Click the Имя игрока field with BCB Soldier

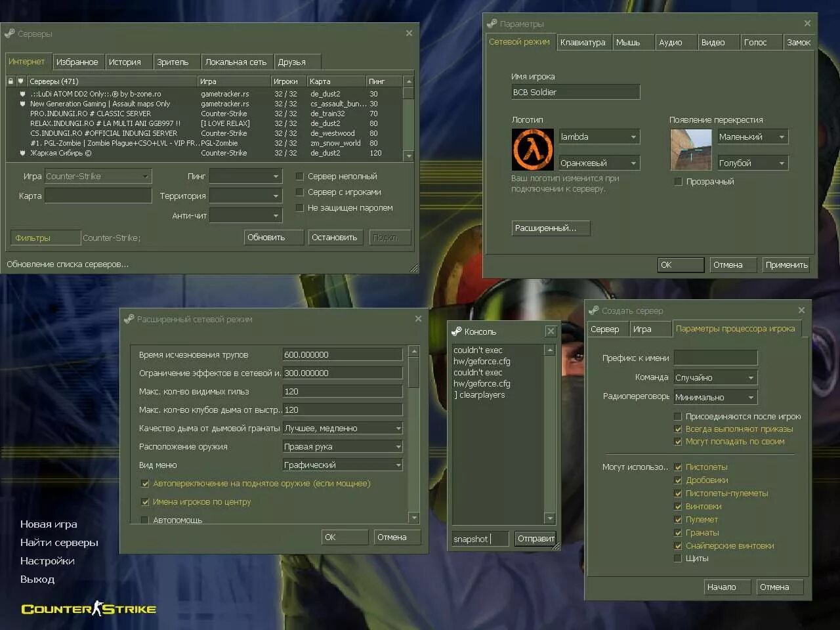pyautogui.click(x=576, y=93)
